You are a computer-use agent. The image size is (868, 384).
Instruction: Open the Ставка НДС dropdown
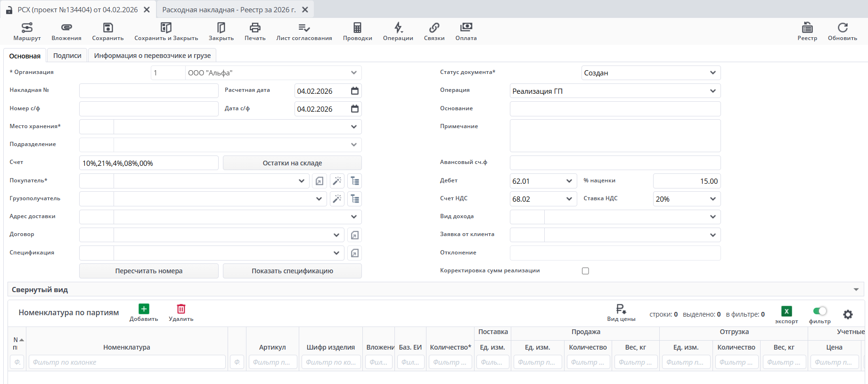coord(712,199)
